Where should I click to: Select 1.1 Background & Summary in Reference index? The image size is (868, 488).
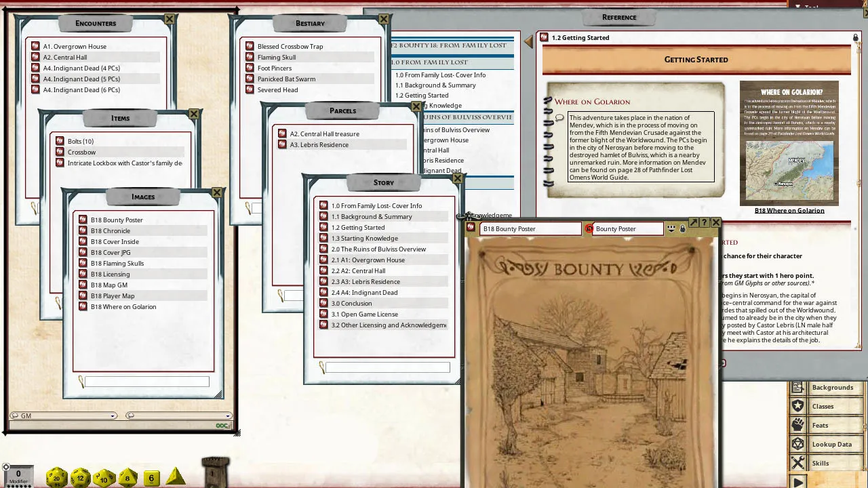(435, 85)
